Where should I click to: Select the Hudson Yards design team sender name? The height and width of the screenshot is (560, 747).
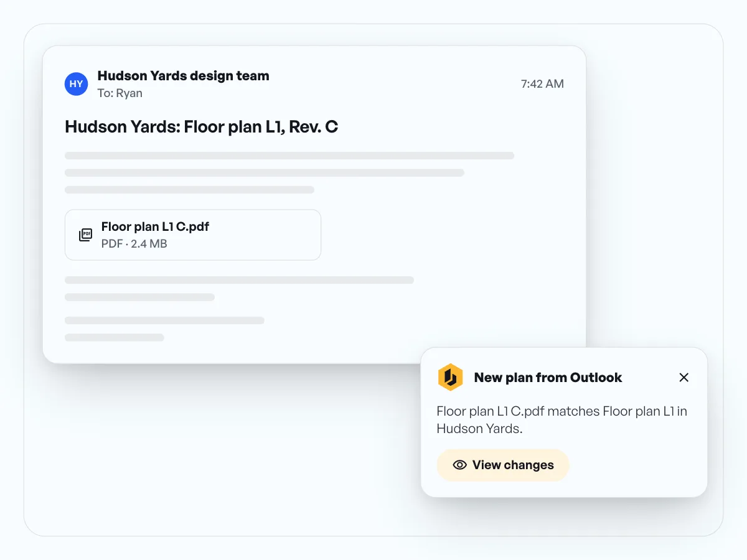click(x=184, y=76)
